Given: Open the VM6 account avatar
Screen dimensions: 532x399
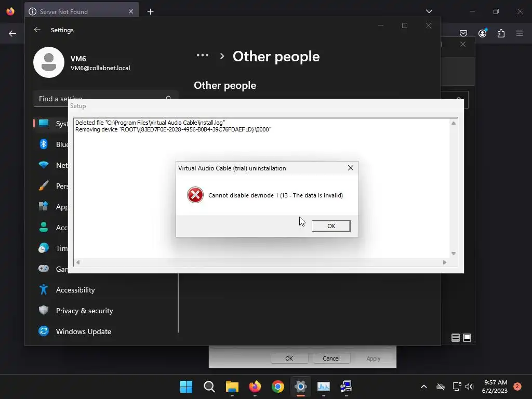Looking at the screenshot, I should tap(49, 62).
